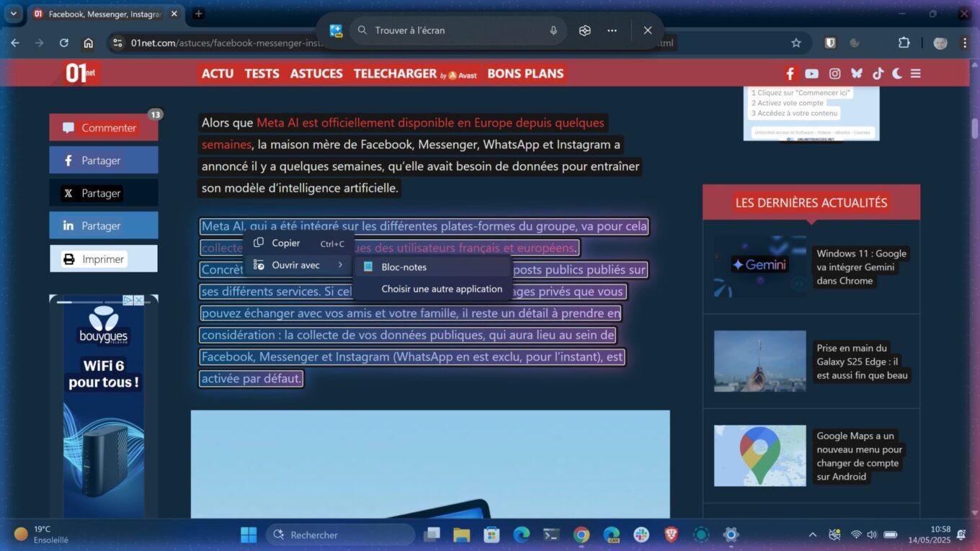Open the Gemini news thumbnail

coord(759,266)
